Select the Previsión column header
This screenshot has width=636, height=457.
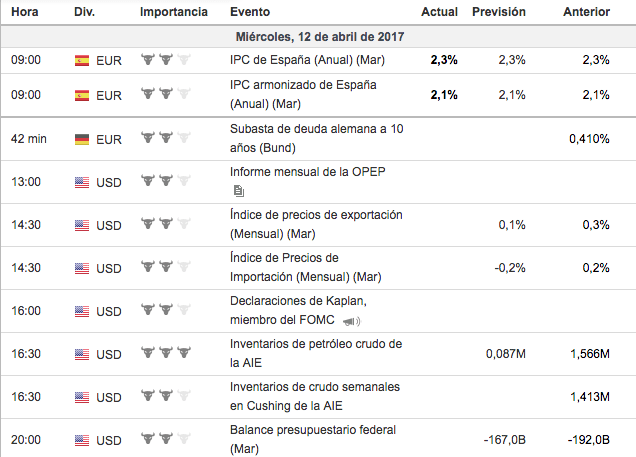pos(498,12)
